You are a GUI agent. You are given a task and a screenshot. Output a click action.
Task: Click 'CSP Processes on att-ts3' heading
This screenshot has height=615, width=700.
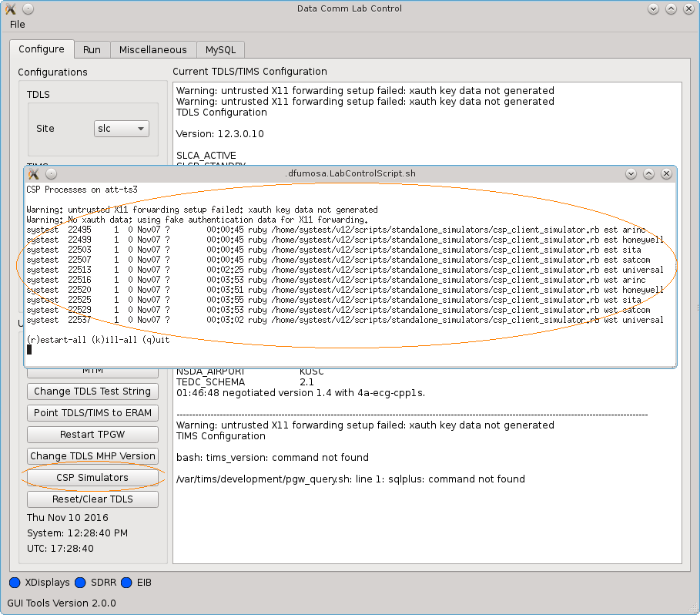(82, 190)
